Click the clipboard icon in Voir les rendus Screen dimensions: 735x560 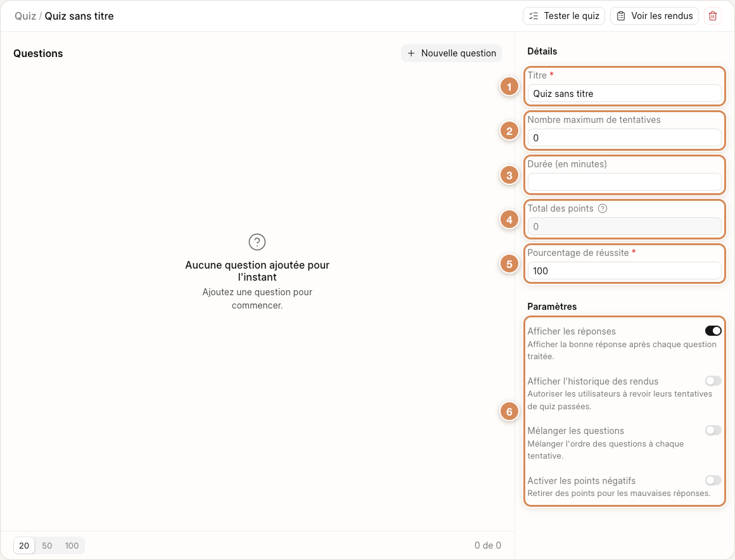(620, 16)
